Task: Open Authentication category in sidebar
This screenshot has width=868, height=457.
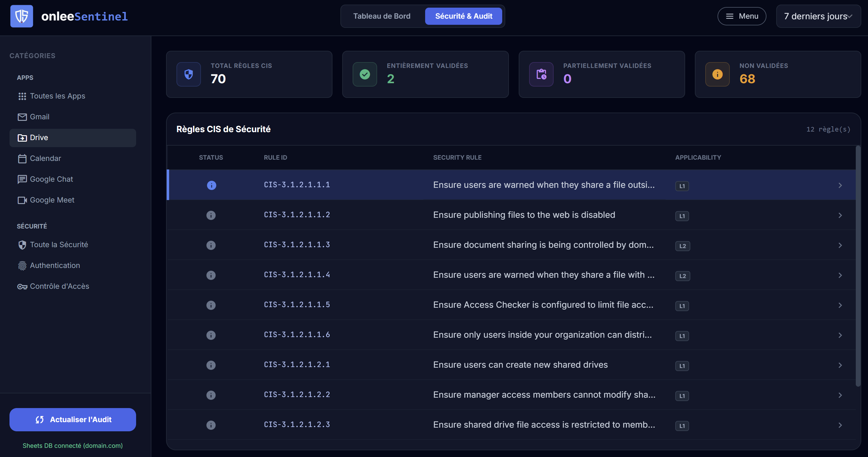Action: coord(73,266)
